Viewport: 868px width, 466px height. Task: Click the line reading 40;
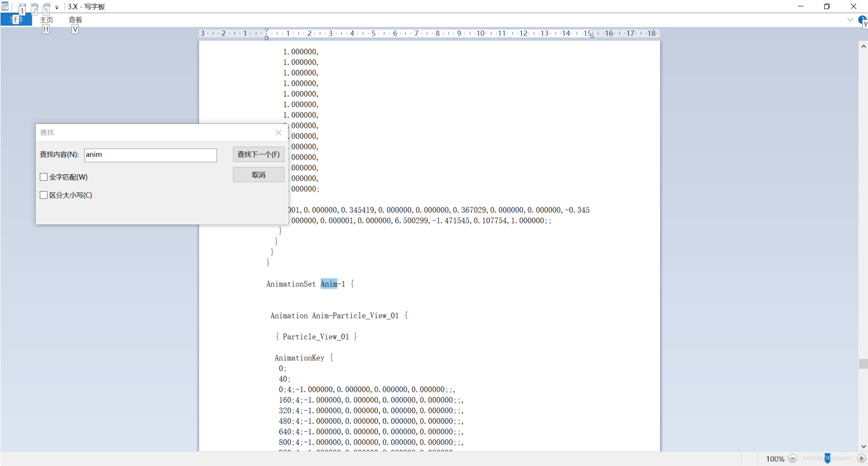(x=284, y=379)
